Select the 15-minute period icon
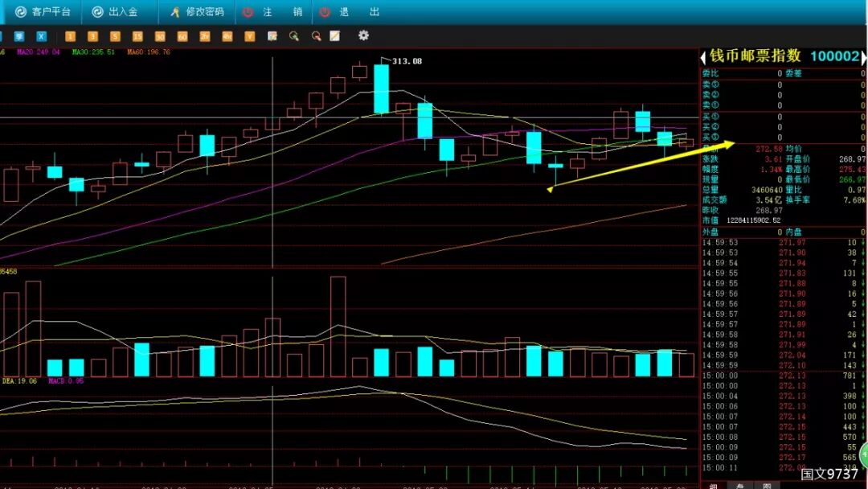This screenshot has width=868, height=489. tap(137, 36)
